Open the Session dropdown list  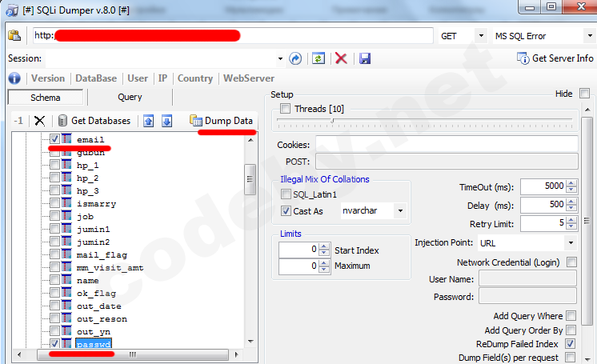click(x=280, y=58)
